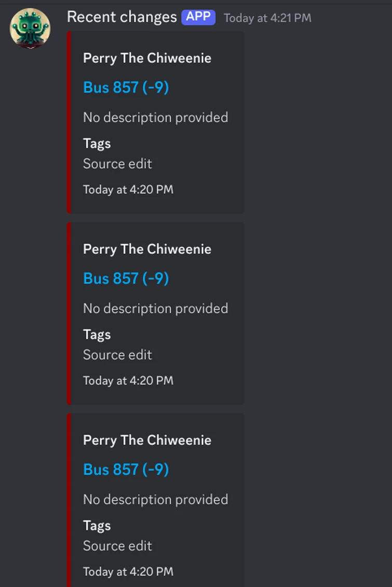Click the Tags heading in third embed

[x=97, y=525]
